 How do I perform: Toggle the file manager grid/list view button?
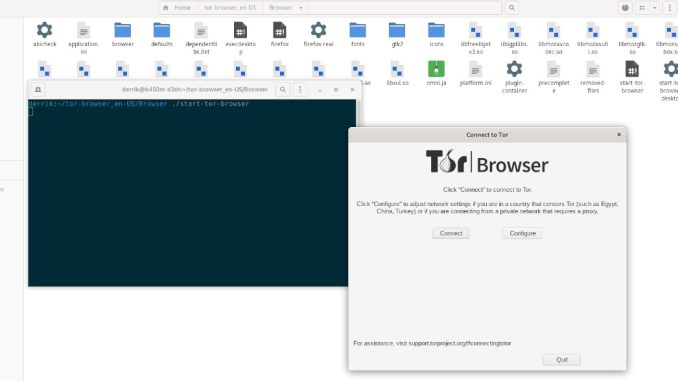click(642, 8)
